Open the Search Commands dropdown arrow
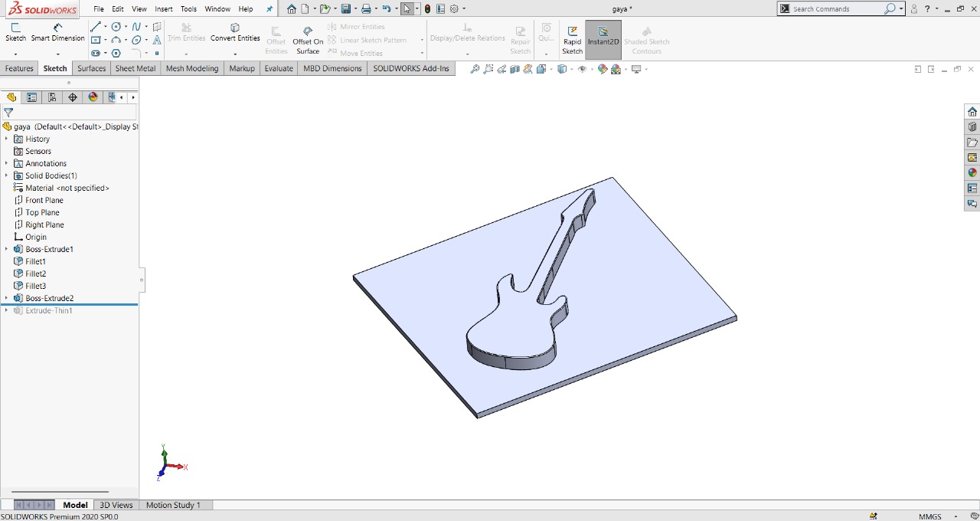The height and width of the screenshot is (521, 980). pyautogui.click(x=901, y=9)
